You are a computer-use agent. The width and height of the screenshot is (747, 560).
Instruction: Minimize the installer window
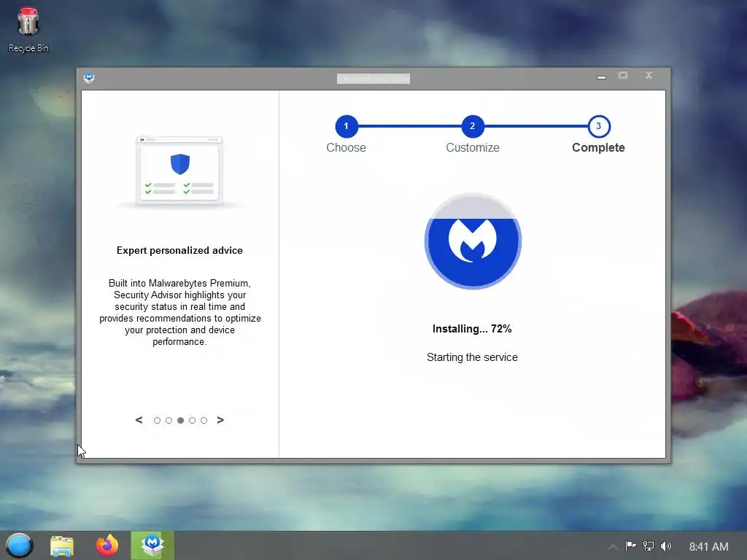point(601,77)
